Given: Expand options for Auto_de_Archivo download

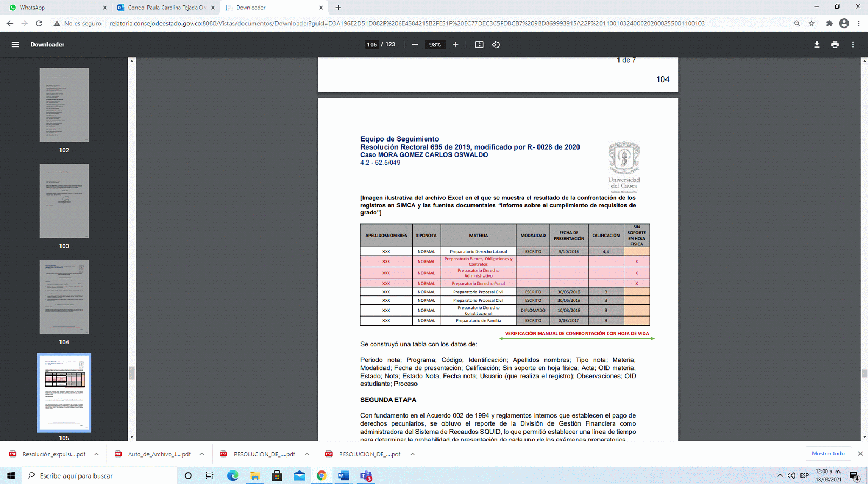Looking at the screenshot, I should point(201,454).
